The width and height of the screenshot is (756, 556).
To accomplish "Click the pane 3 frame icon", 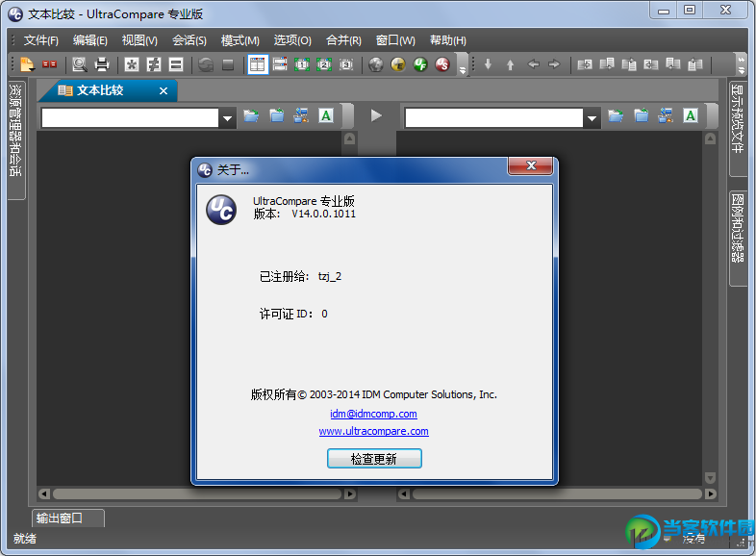I will [346, 64].
